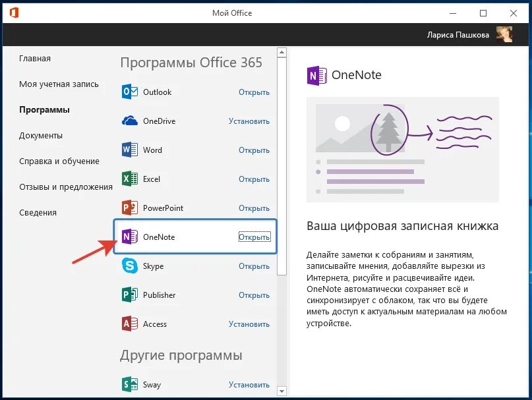Click the OneNote title in the details pane
This screenshot has width=532, height=400.
click(356, 75)
